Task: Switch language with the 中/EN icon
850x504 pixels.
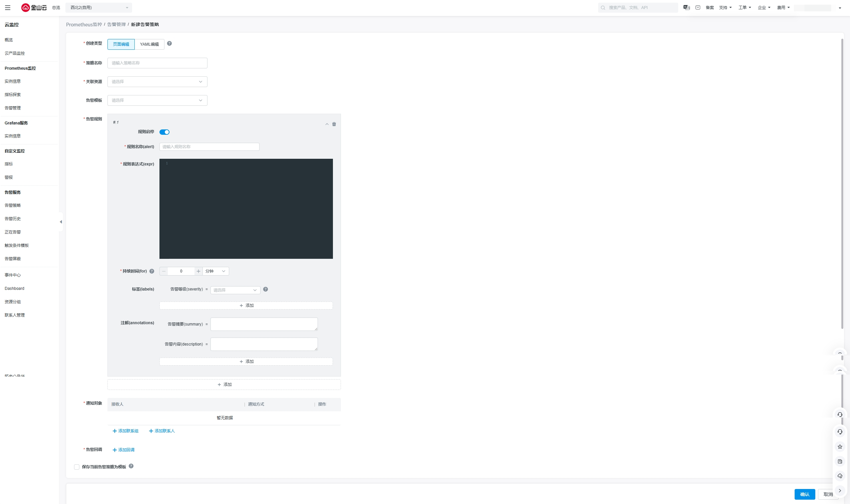Action: click(x=686, y=7)
